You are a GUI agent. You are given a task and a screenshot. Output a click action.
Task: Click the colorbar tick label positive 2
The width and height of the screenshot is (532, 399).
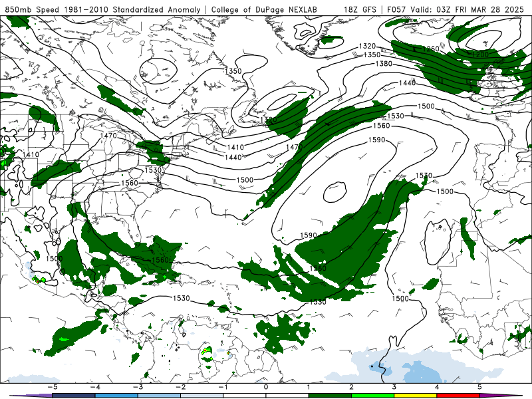(x=352, y=387)
